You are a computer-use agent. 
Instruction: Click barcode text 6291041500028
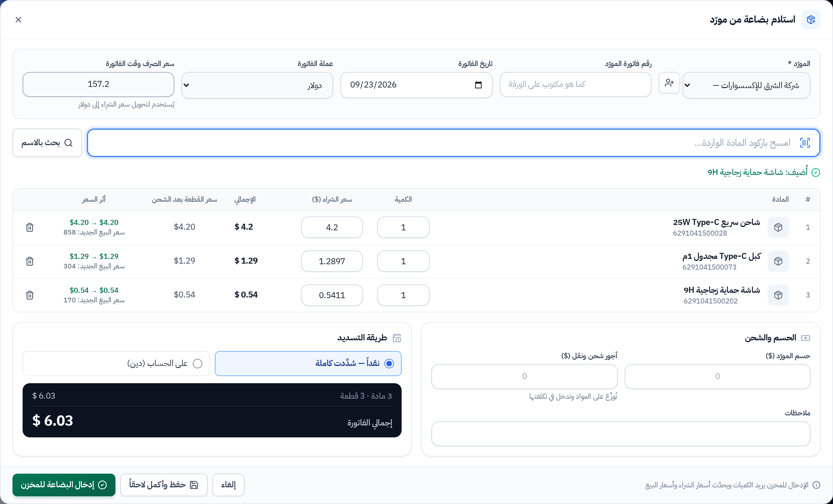700,233
